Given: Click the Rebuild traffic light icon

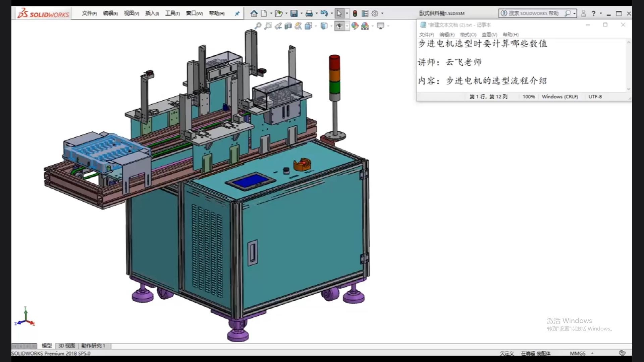Looking at the screenshot, I should [x=355, y=13].
